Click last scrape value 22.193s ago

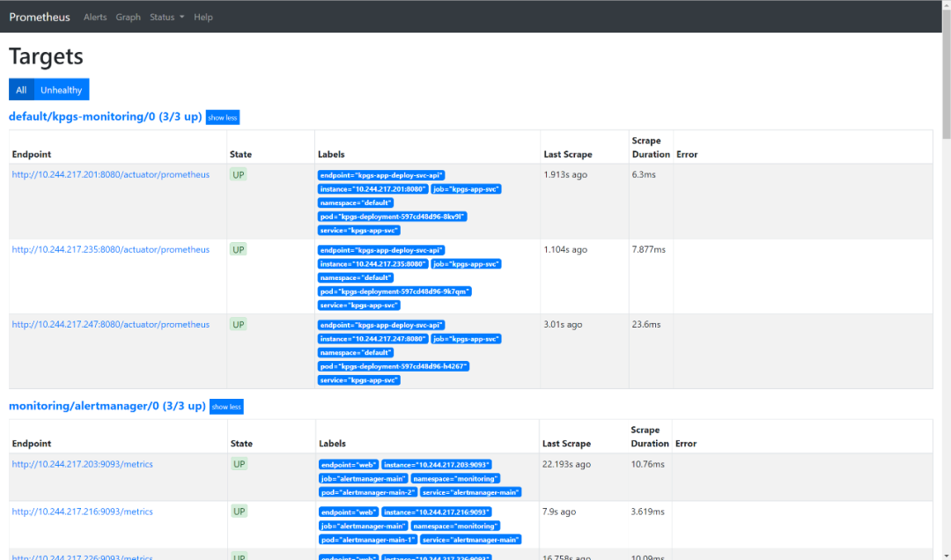click(566, 464)
